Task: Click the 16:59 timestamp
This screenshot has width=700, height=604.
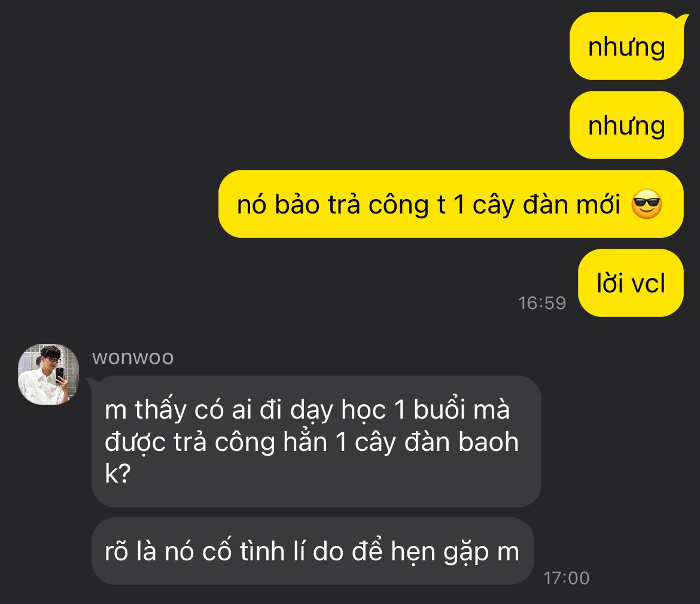Action: pyautogui.click(x=542, y=303)
